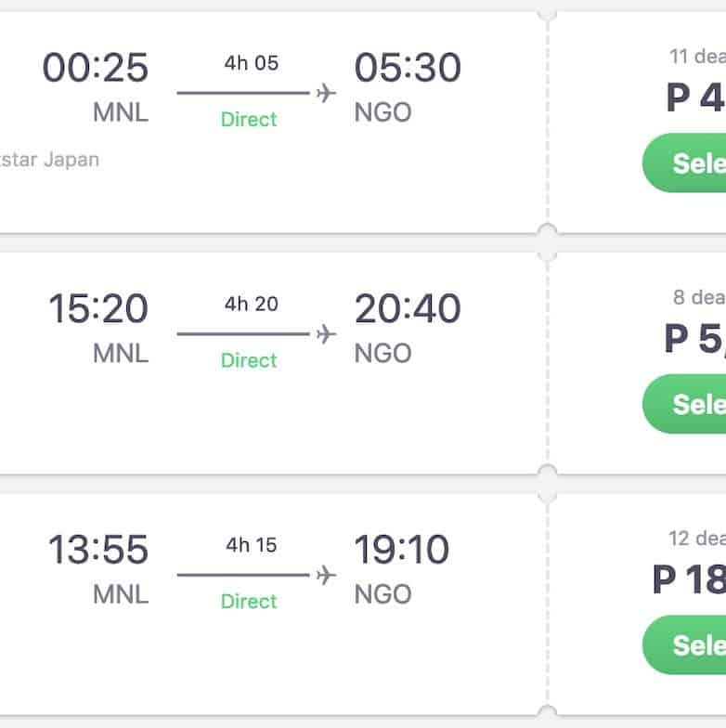This screenshot has height=728, width=726.
Task: Click the Direct label under 4h 15
Action: click(249, 602)
